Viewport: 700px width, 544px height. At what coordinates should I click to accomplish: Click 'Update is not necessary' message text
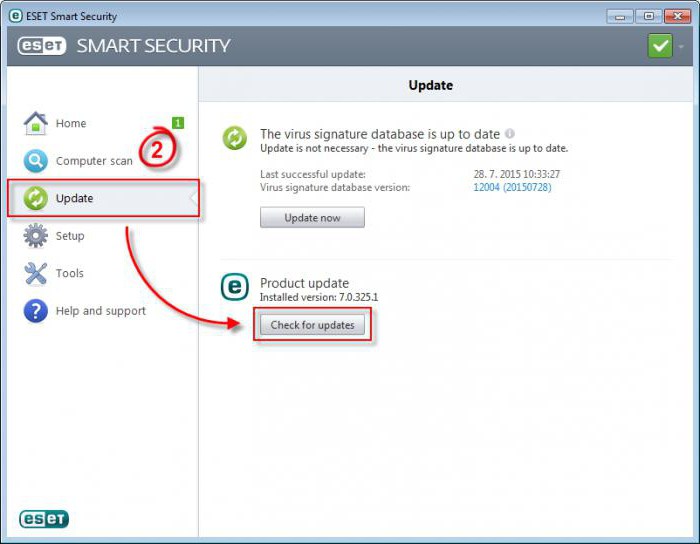click(x=414, y=148)
